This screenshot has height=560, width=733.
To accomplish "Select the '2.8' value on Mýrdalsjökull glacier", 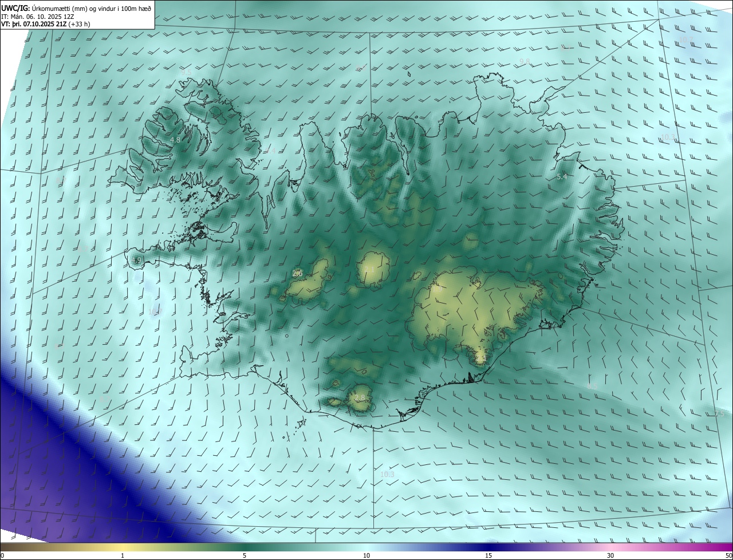I will click(360, 398).
